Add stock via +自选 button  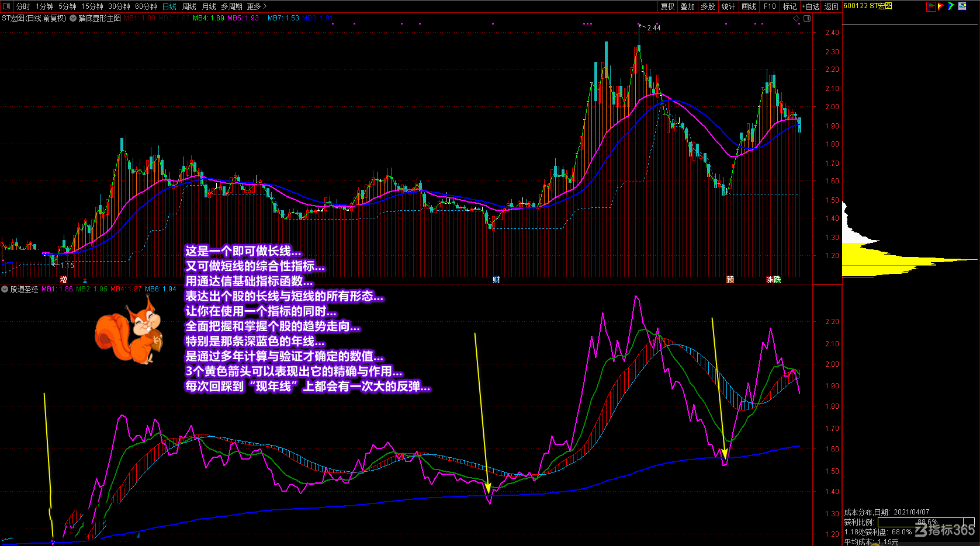(x=811, y=6)
